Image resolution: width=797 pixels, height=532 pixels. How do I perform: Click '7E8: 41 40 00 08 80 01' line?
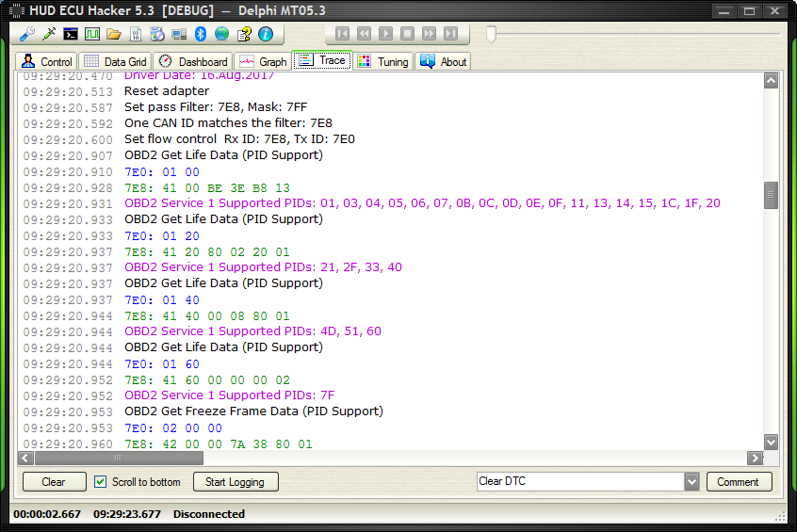click(x=207, y=316)
